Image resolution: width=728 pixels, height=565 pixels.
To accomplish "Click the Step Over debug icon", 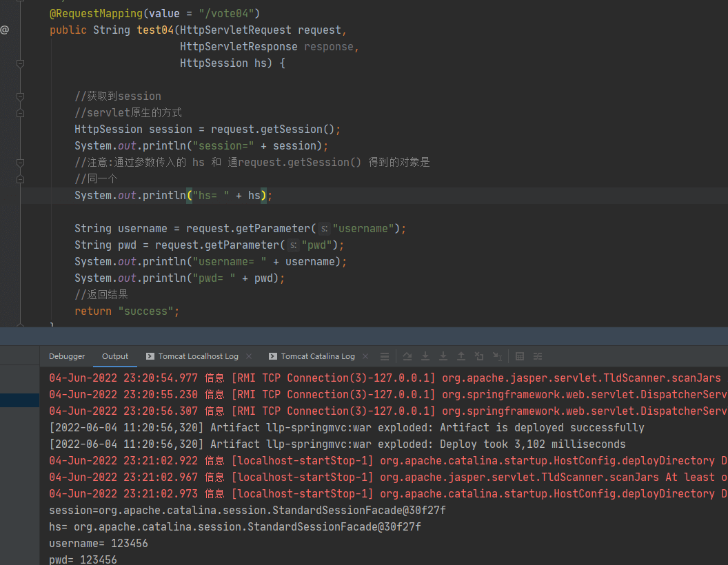I will point(407,356).
